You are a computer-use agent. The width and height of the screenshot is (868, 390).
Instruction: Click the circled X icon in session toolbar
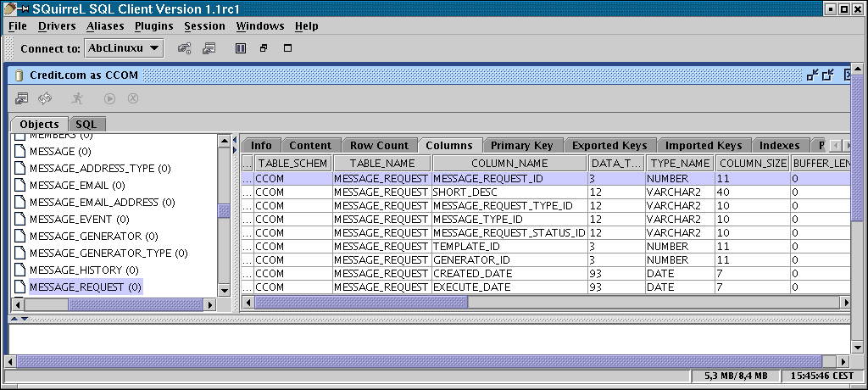(x=133, y=98)
